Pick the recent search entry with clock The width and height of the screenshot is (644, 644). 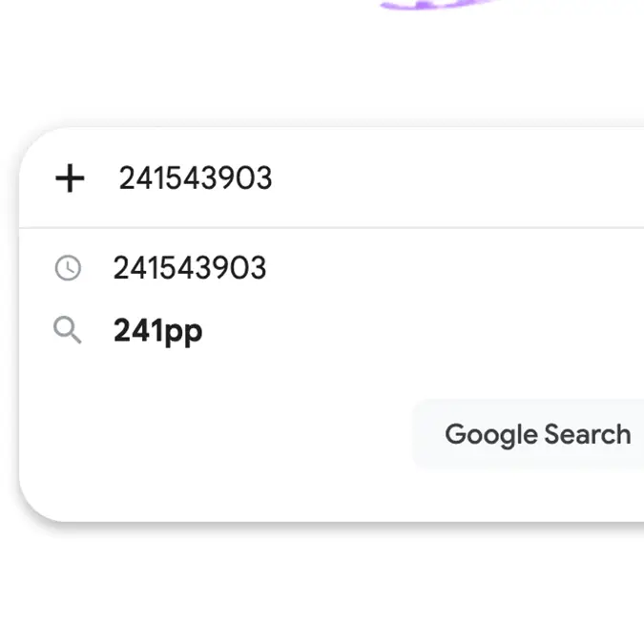[x=190, y=268]
